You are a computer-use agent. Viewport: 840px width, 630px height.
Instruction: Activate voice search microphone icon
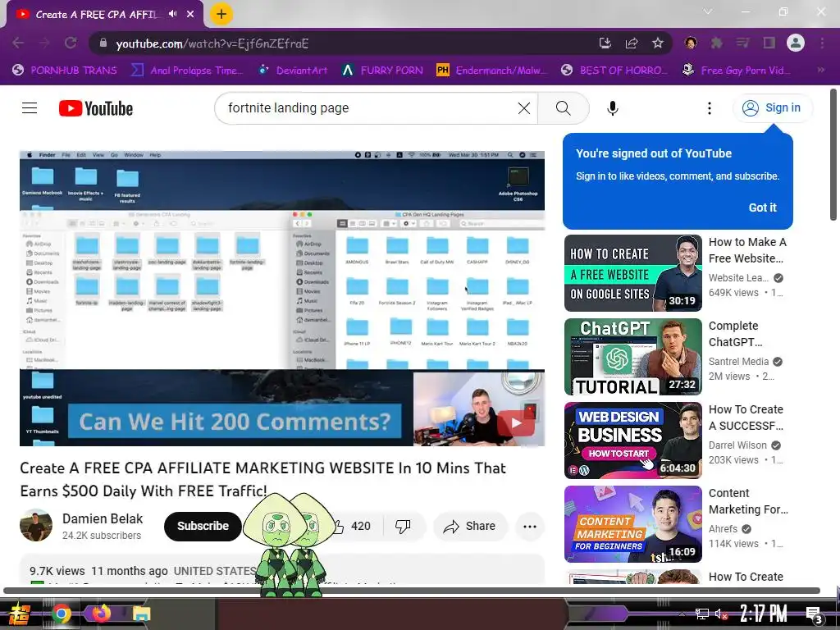tap(612, 108)
